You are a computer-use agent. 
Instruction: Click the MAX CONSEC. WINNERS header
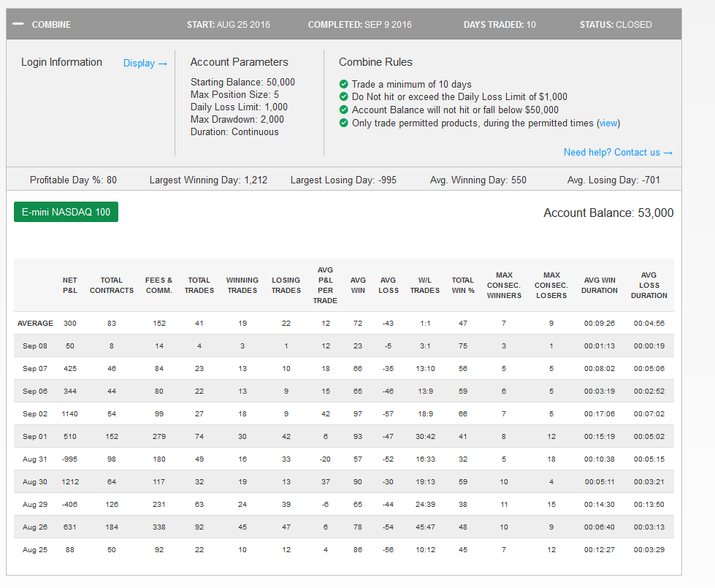coord(504,285)
